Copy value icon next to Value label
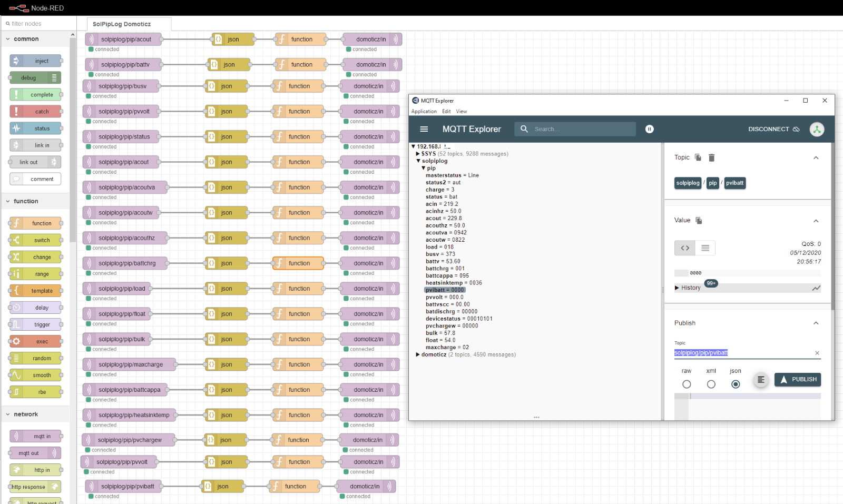 pos(699,221)
